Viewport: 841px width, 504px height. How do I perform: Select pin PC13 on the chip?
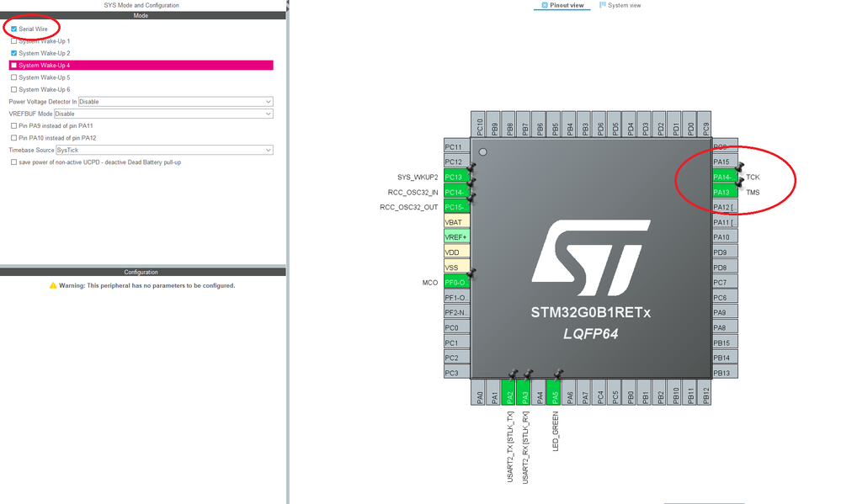(457, 177)
